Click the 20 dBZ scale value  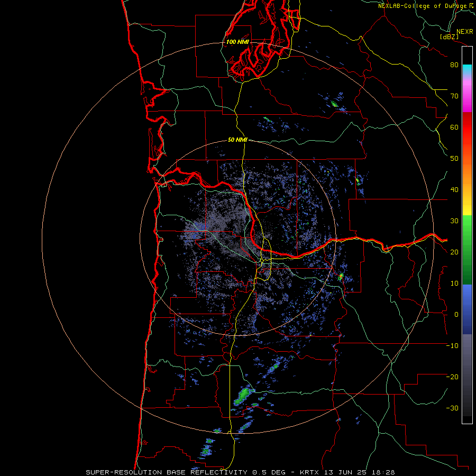(x=454, y=252)
